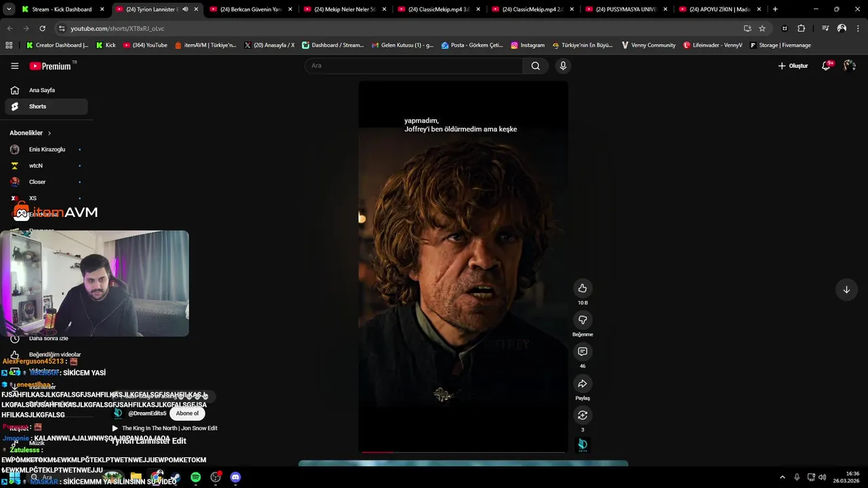This screenshot has height=488, width=868.
Task: Open (364) YouTube bookmark
Action: pos(145,45)
